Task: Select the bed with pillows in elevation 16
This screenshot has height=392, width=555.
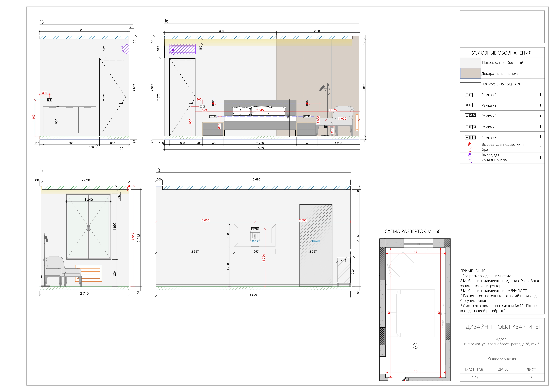Action: 260,118
